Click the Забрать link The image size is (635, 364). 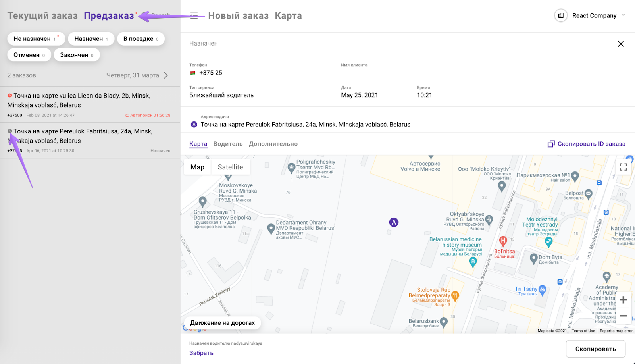(x=201, y=353)
